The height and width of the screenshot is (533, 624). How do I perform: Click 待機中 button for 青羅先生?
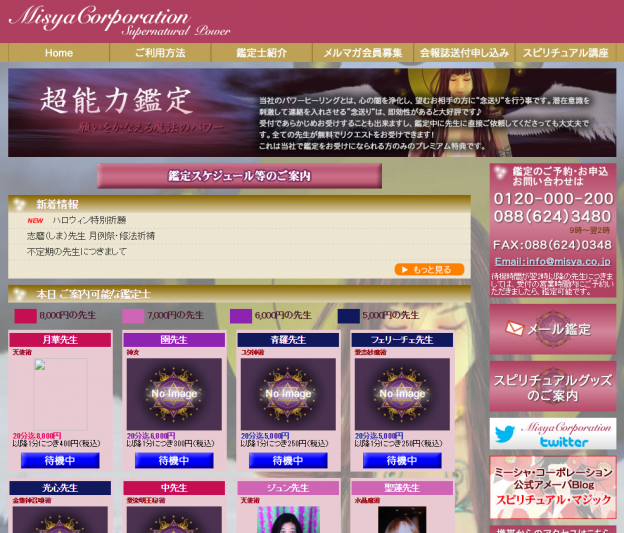[x=288, y=461]
